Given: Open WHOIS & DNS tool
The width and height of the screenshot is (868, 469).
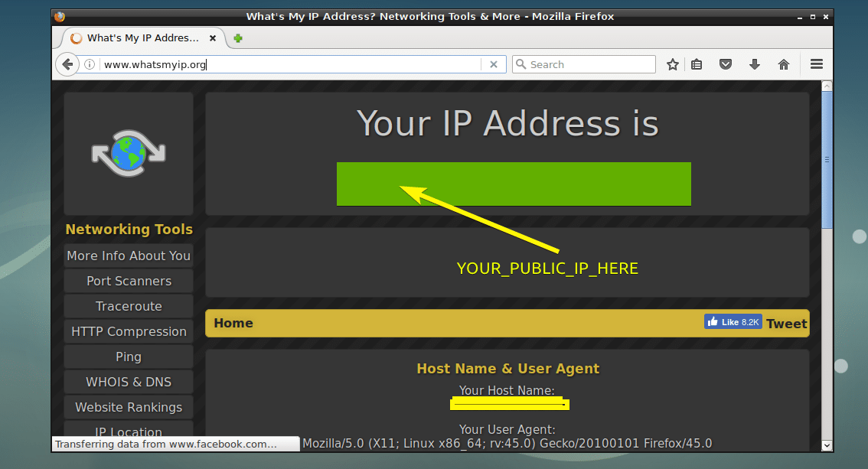Looking at the screenshot, I should pyautogui.click(x=129, y=382).
